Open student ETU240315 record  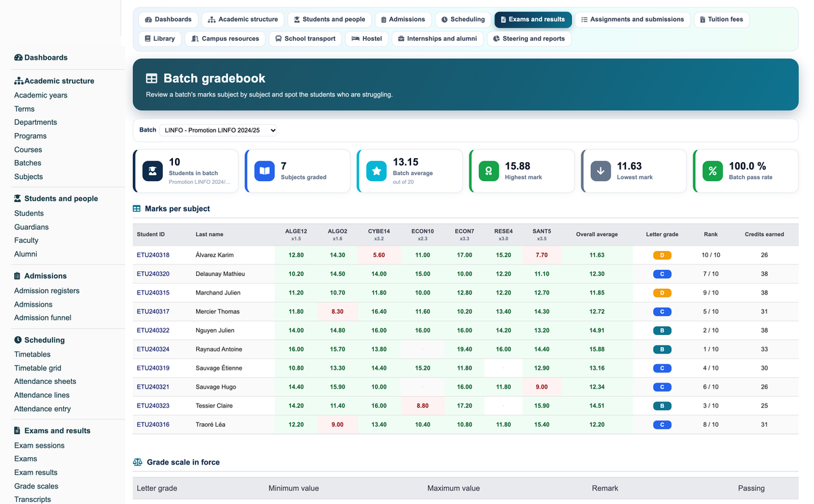point(153,293)
